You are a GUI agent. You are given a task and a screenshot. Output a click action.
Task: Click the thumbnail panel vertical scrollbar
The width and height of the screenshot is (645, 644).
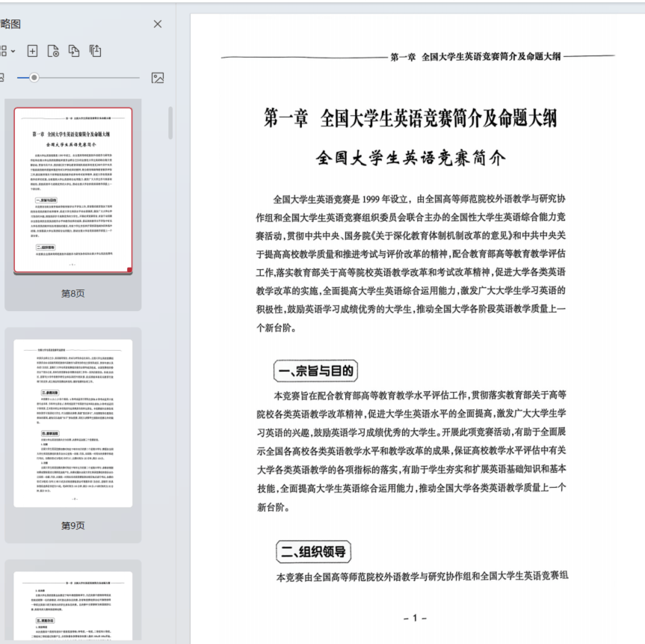coord(170,123)
